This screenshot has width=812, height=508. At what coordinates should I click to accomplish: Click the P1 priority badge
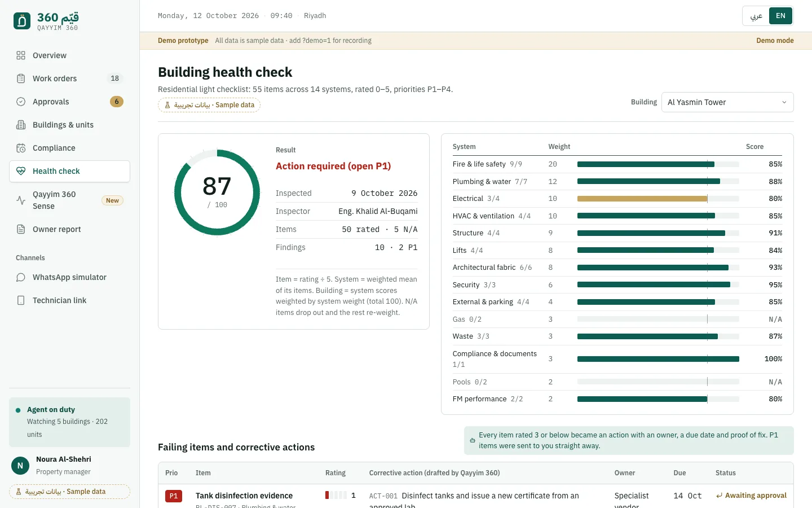[174, 496]
